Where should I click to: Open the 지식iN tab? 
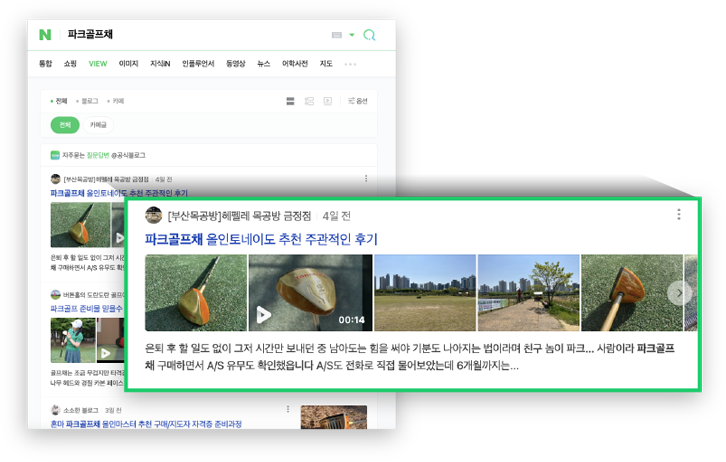pos(160,64)
